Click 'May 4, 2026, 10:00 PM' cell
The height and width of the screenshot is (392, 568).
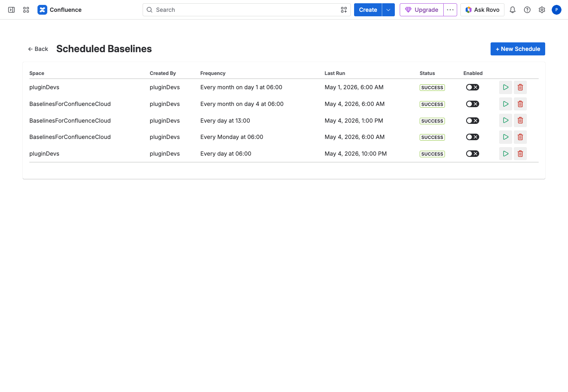356,154
